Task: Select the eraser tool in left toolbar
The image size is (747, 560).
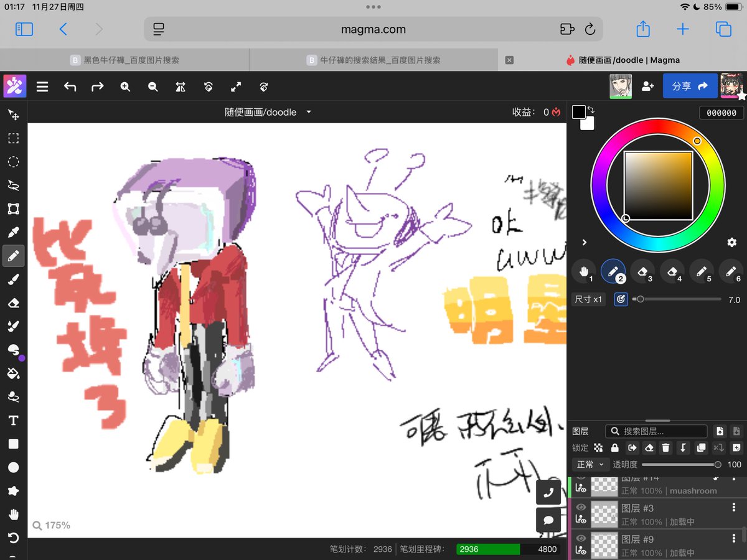Action: (x=13, y=303)
